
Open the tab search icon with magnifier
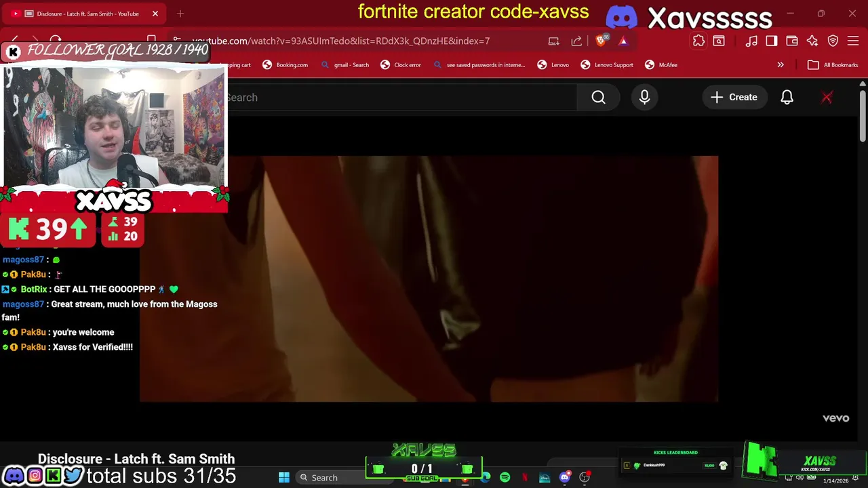[719, 41]
